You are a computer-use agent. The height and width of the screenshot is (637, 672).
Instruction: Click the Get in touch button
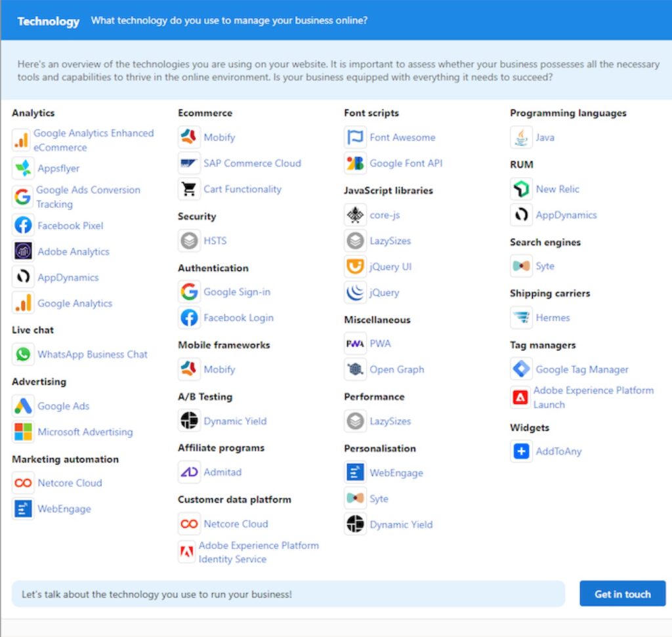pos(622,594)
